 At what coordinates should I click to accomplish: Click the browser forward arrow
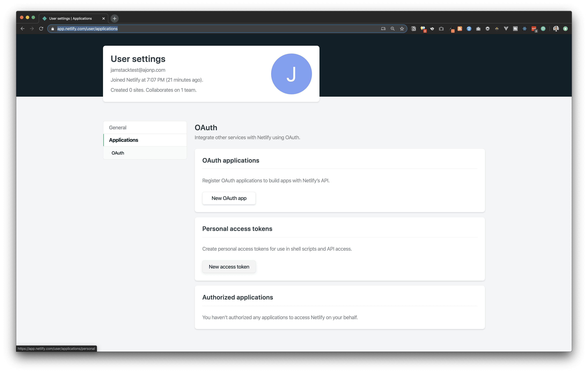tap(32, 29)
